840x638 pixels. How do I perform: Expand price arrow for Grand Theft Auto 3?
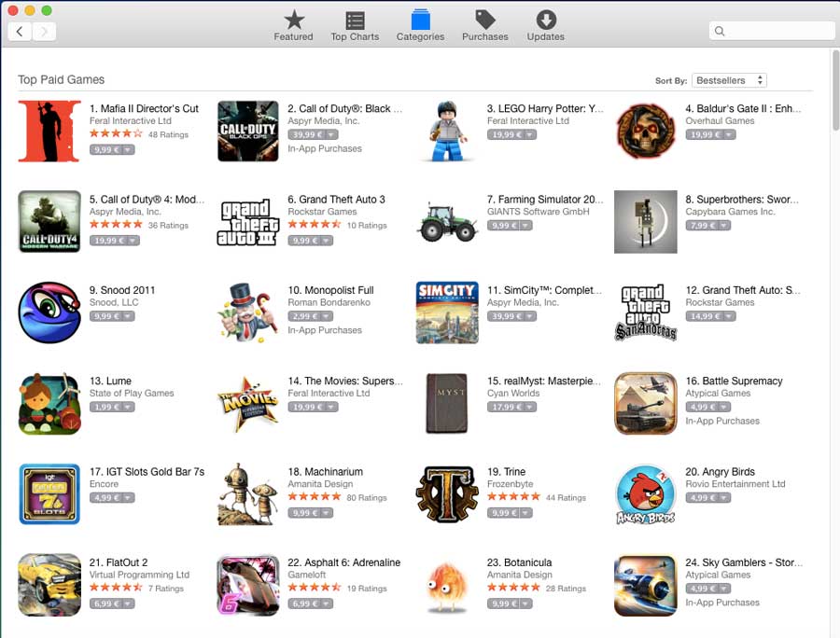pos(327,241)
